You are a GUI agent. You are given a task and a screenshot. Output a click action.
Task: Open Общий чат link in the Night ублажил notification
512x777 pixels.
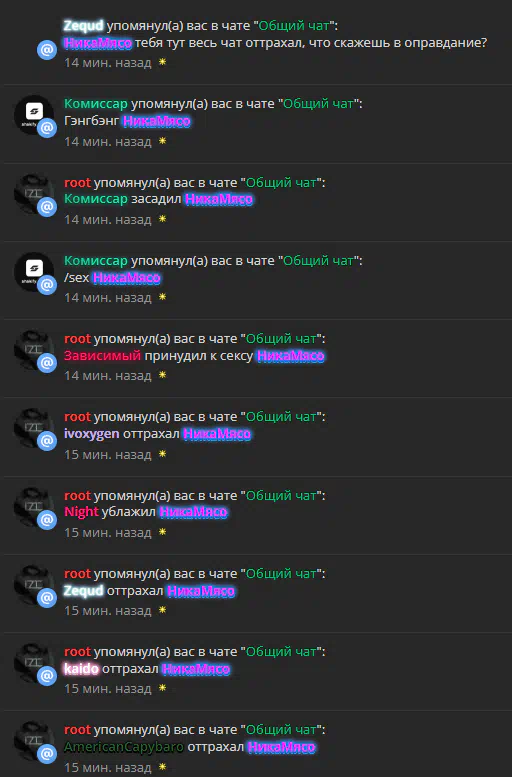281,496
